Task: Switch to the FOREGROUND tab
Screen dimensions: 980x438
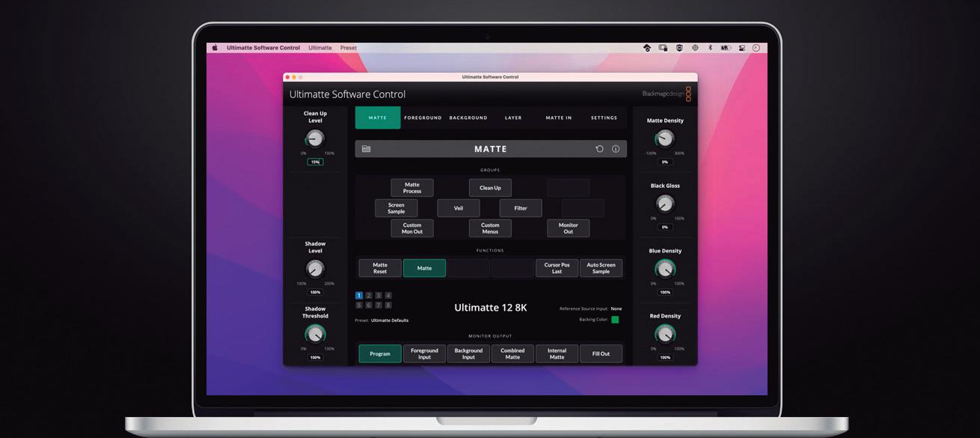Action: (423, 118)
